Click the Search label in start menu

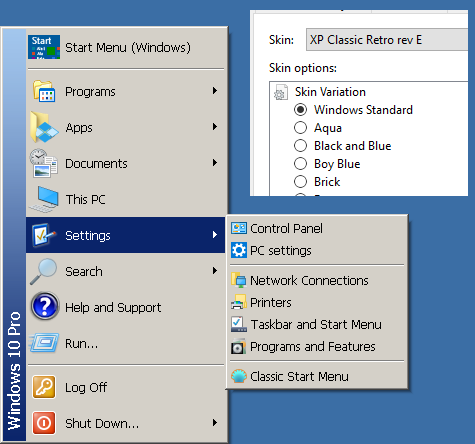point(84,271)
